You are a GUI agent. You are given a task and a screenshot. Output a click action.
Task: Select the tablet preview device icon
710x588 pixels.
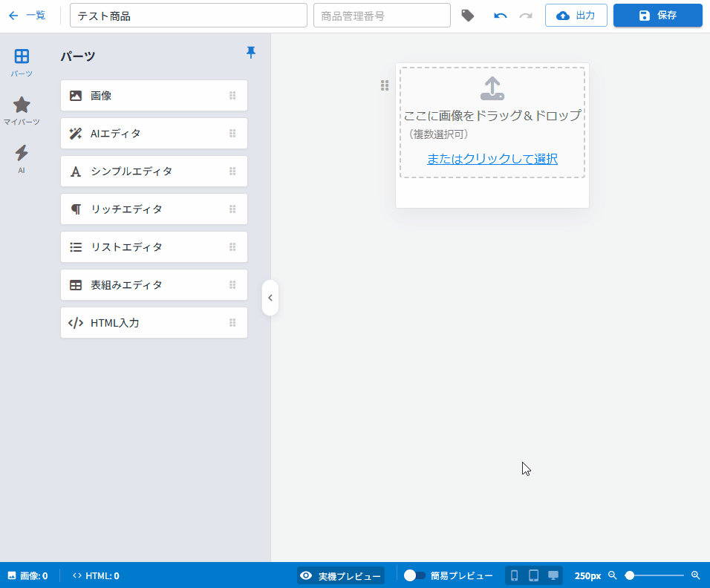click(533, 575)
